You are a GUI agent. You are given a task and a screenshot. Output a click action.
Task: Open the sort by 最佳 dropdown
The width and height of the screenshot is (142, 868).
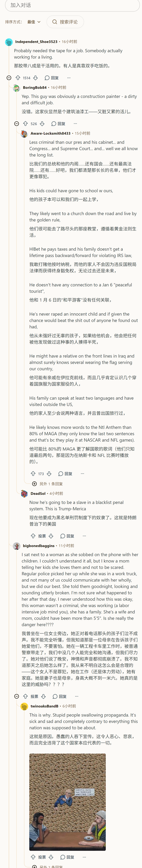(x=34, y=22)
